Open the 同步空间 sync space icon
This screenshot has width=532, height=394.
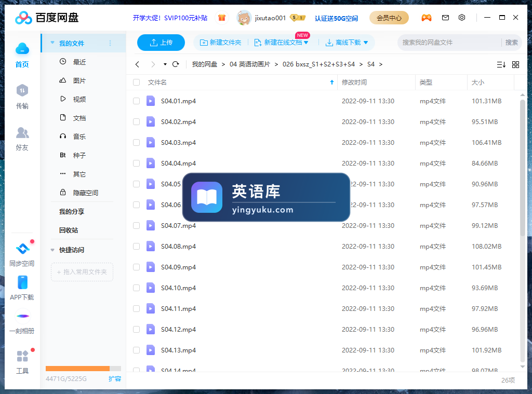[x=22, y=249]
